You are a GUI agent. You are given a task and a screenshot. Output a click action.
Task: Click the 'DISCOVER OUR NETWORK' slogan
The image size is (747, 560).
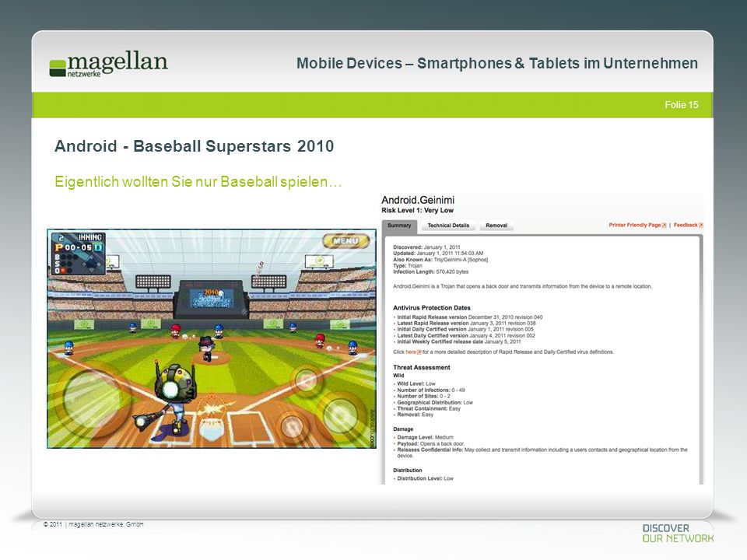coord(678,534)
